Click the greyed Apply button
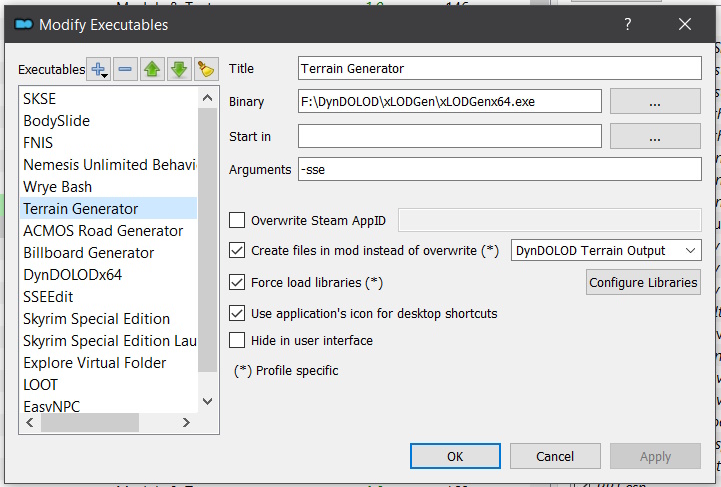The width and height of the screenshot is (721, 487). pos(655,456)
